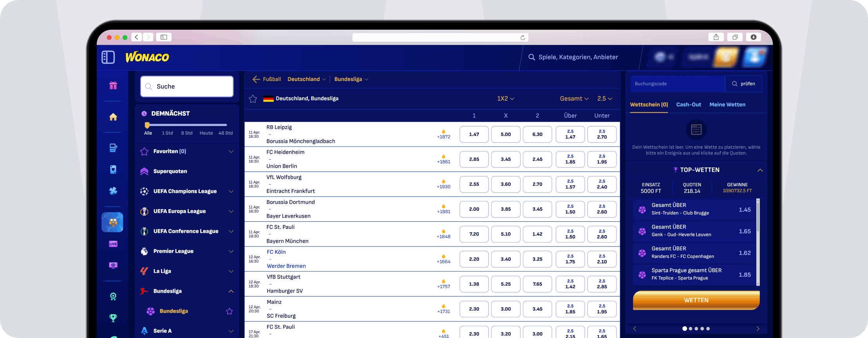
Task: Click the trophy icon in sidebar
Action: pyautogui.click(x=113, y=318)
